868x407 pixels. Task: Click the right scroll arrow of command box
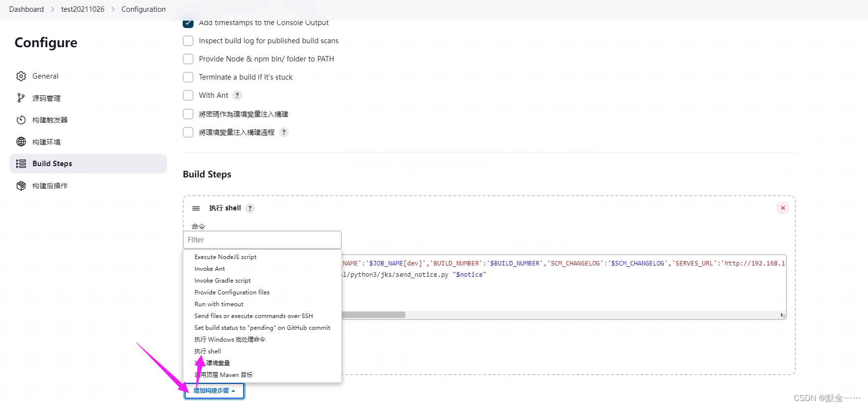782,315
